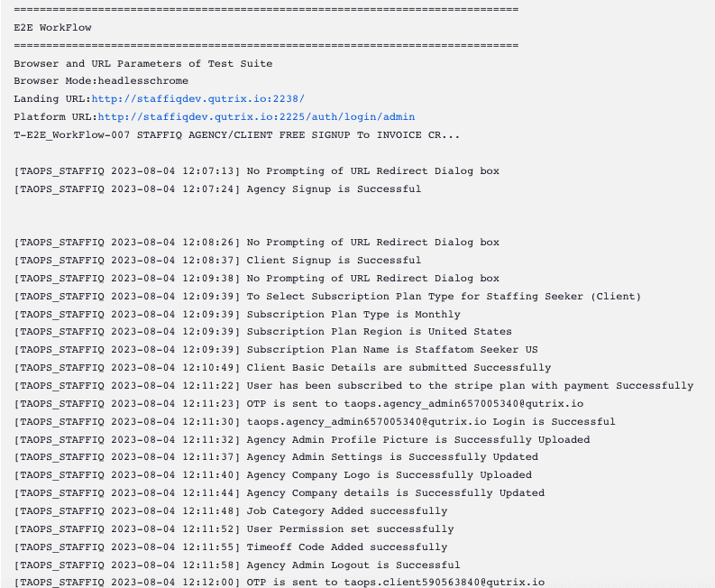Click the Browser Mode:headlesschrome line
715x588 pixels.
point(101,81)
